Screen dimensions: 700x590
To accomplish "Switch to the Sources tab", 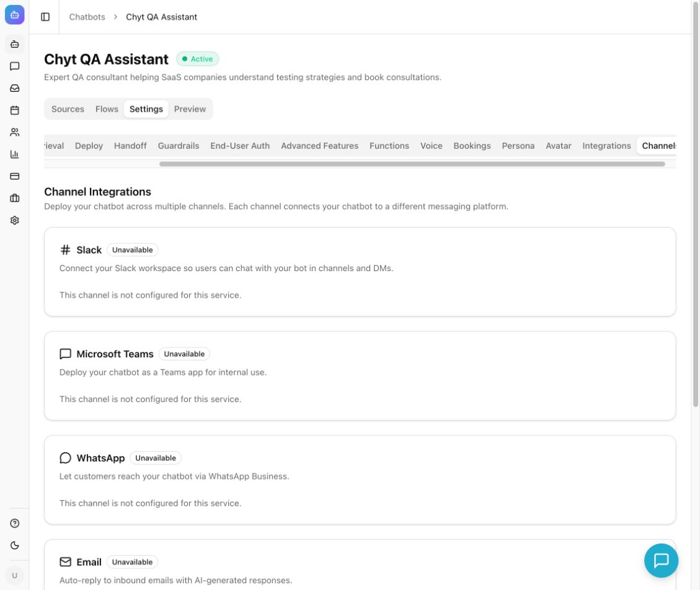I will pos(68,109).
